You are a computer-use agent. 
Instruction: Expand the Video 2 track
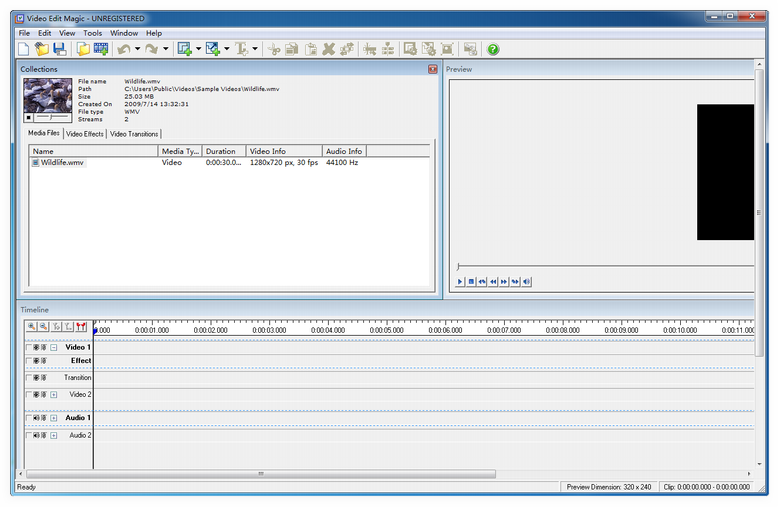coord(54,395)
